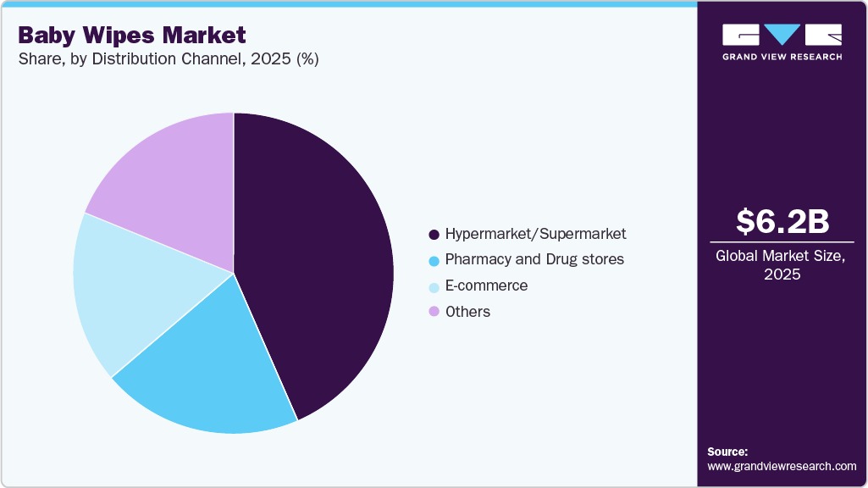Select the light blue E-commerce legend marker

pos(434,286)
